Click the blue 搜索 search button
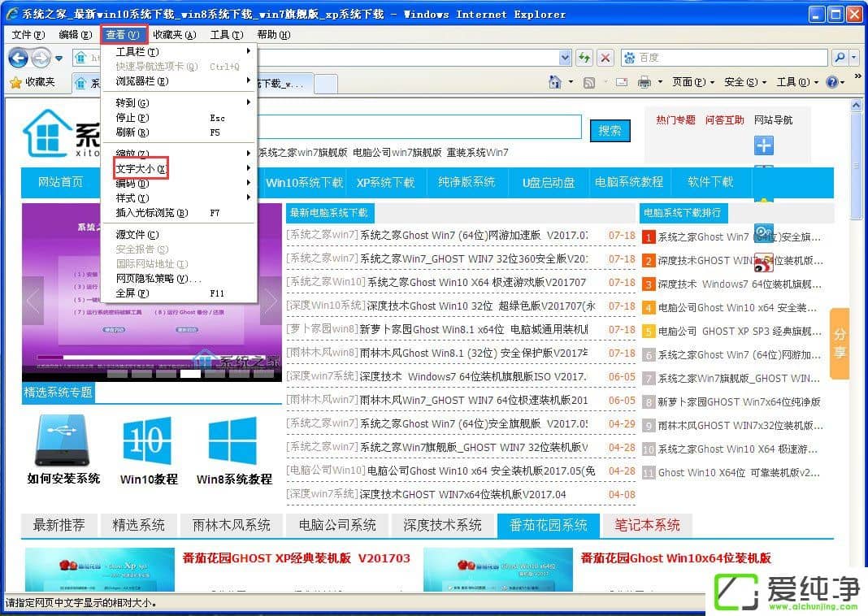This screenshot has height=616, width=868. click(x=610, y=130)
